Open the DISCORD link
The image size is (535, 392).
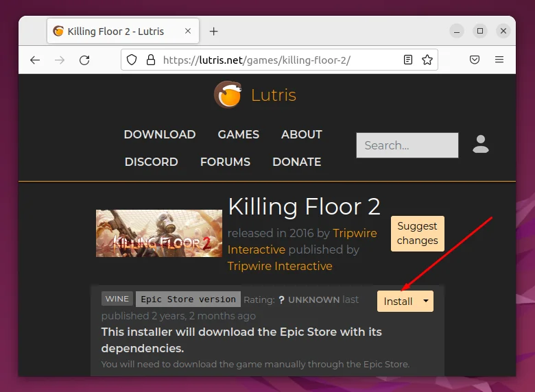(151, 162)
